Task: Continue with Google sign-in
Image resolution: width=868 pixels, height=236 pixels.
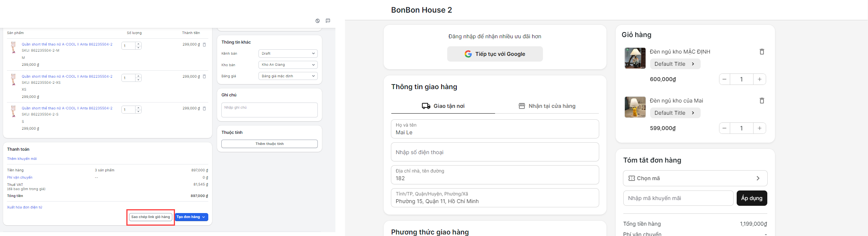Action: coord(495,54)
